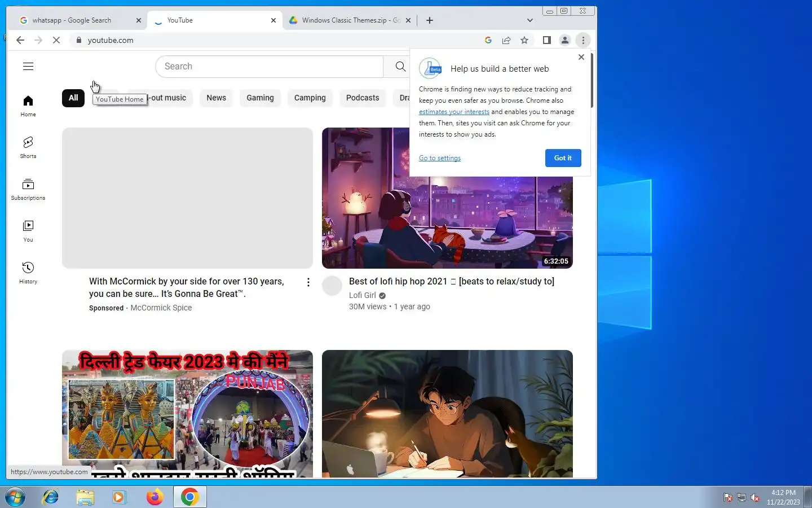The width and height of the screenshot is (812, 508).
Task: Open History in the sidebar
Action: [28, 273]
